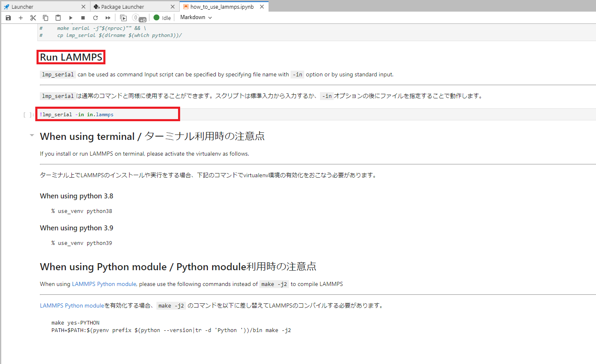Switch to the Launcher tab
The width and height of the screenshot is (596, 364).
click(22, 7)
